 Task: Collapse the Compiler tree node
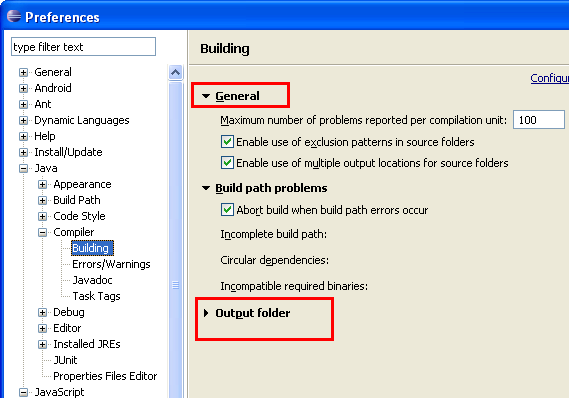tap(42, 232)
